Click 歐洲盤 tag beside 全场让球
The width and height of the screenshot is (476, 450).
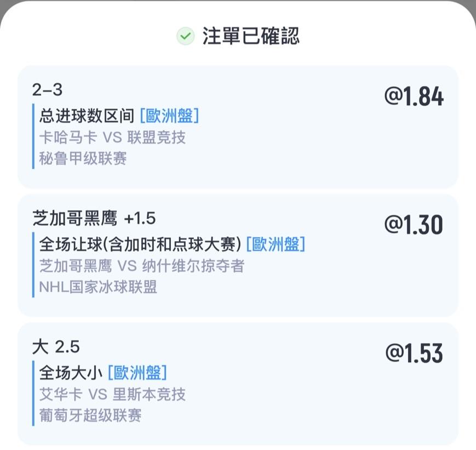tap(276, 244)
